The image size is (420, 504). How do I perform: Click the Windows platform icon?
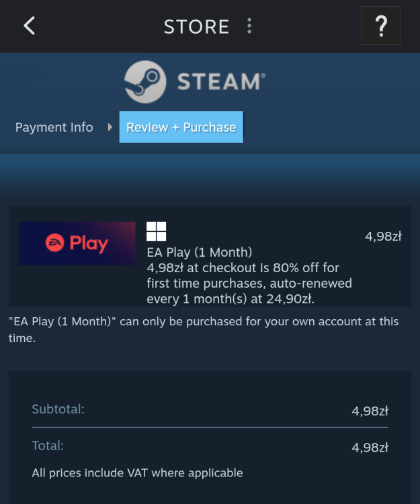[x=157, y=232]
